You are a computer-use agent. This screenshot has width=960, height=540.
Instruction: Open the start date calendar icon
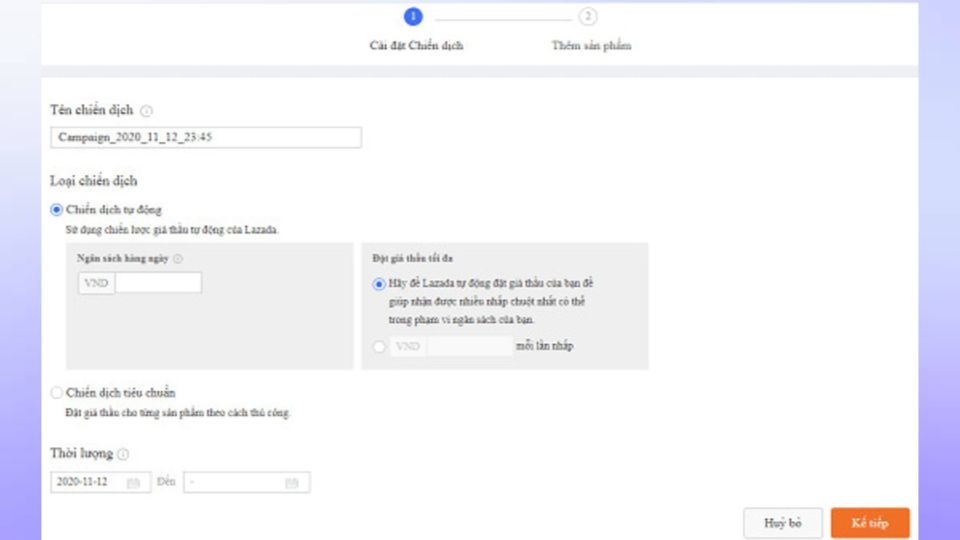tap(133, 483)
